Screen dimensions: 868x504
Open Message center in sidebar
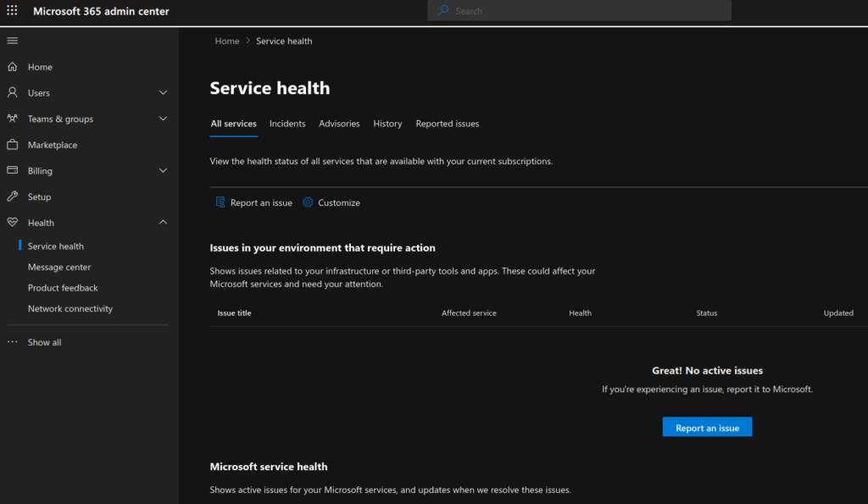point(59,267)
